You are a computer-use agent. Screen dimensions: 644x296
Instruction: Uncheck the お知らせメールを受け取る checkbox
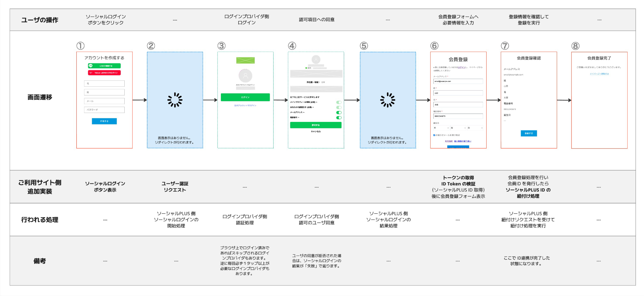pos(434,135)
